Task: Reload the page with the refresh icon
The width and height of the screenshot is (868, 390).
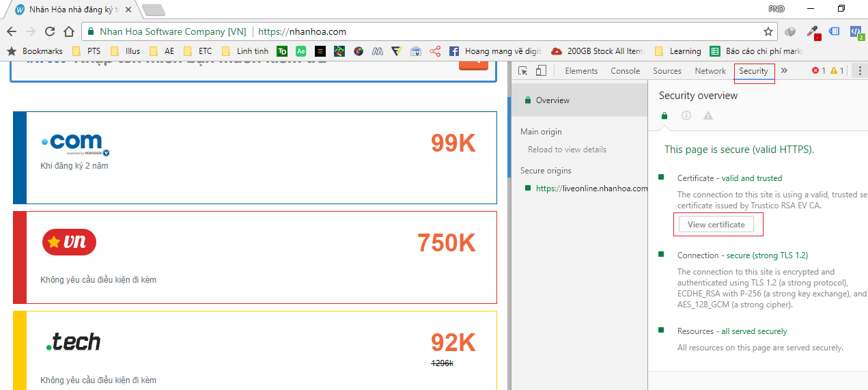Action: [x=50, y=31]
